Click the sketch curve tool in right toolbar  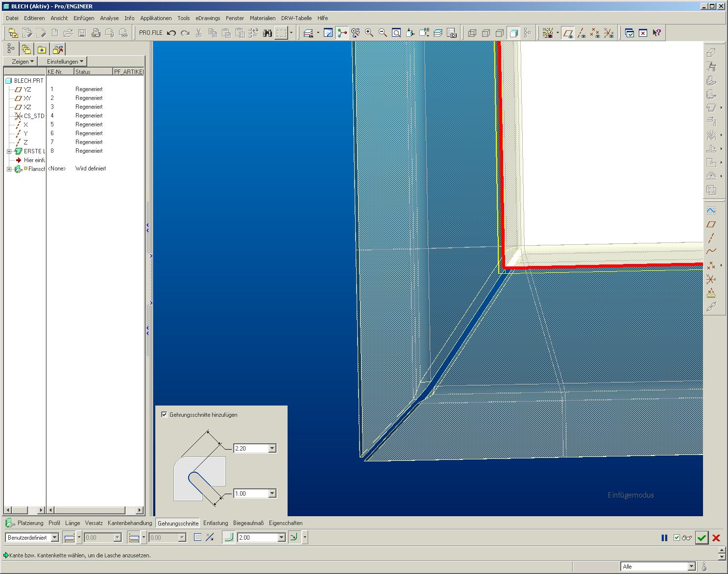[x=711, y=210]
